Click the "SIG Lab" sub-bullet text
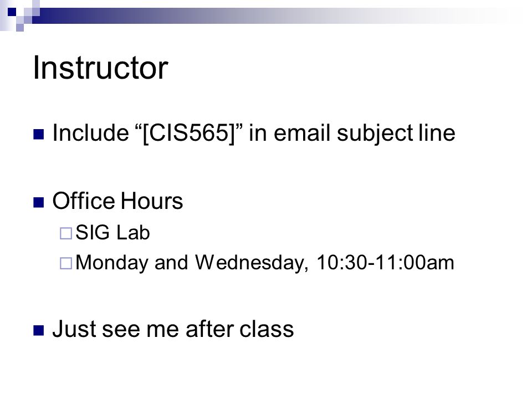Screen dimensions: 532x399 click(x=112, y=233)
